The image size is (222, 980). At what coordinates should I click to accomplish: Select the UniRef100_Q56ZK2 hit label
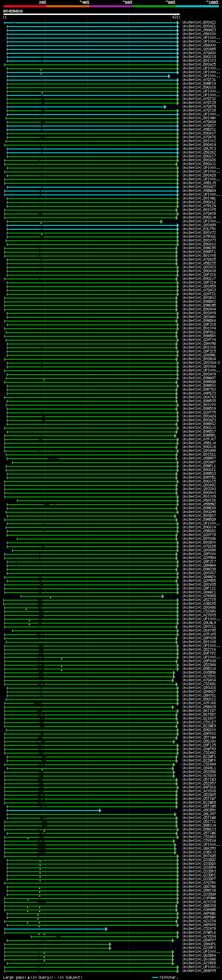pos(199,153)
